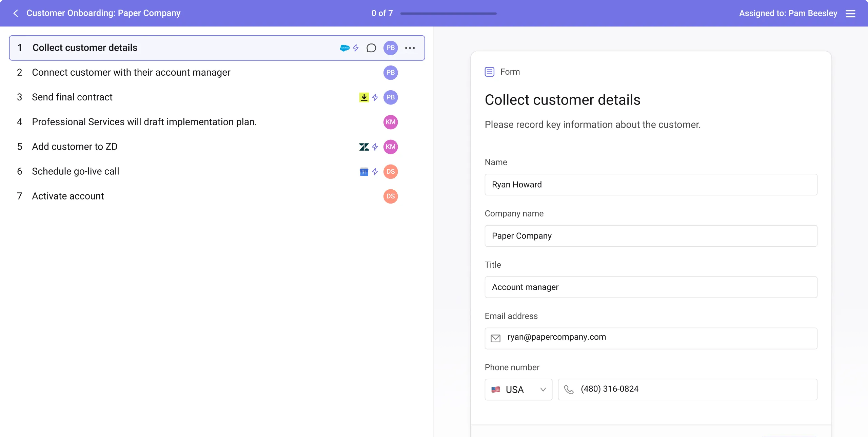
Task: Click Assigned to: Pam Beesley text
Action: 788,13
